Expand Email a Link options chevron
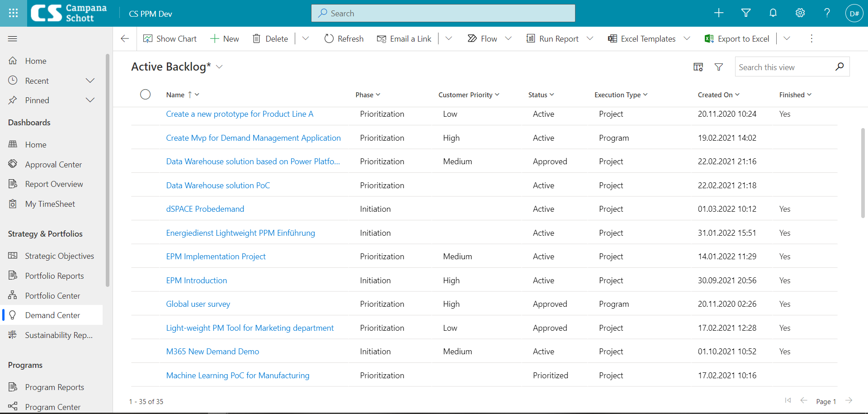Screen dimensions: 868x414 click(x=448, y=39)
